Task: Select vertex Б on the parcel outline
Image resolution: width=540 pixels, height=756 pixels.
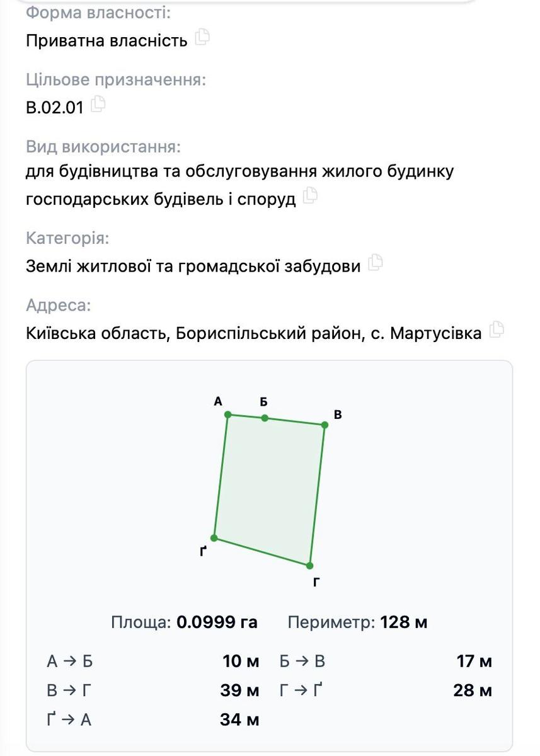Action: tap(265, 418)
